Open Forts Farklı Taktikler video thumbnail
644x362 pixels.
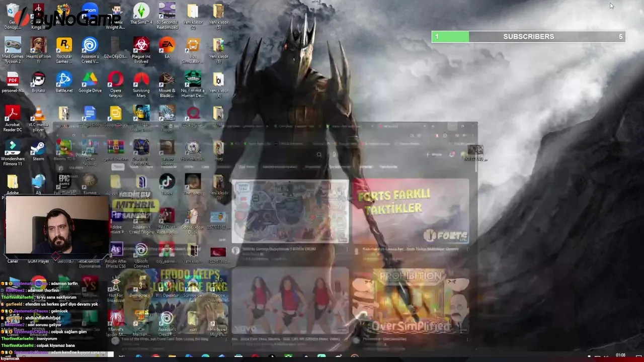point(411,211)
